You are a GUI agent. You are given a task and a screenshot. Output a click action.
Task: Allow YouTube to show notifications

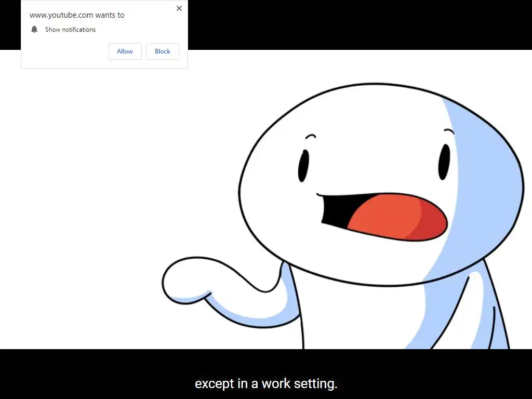125,51
